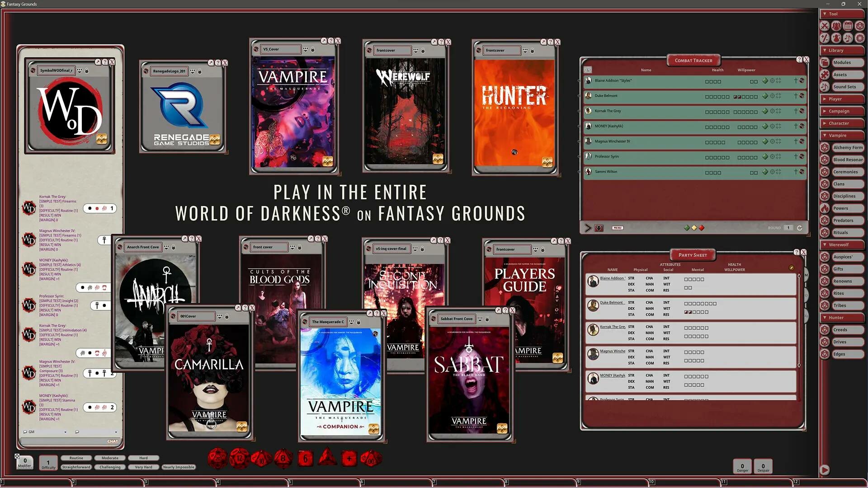The width and height of the screenshot is (868, 488).
Task: Click the Blood Resonan icon in Vampire panel
Action: (x=825, y=159)
